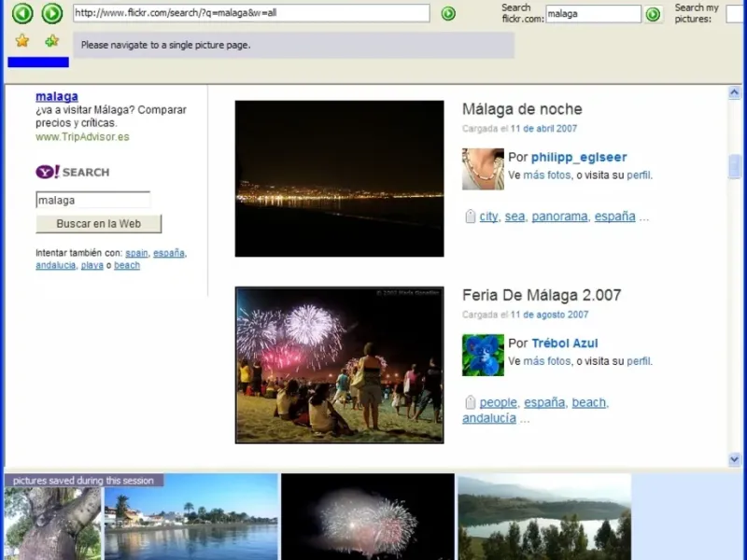
Task: Click the Search my pictures input field
Action: tap(736, 14)
